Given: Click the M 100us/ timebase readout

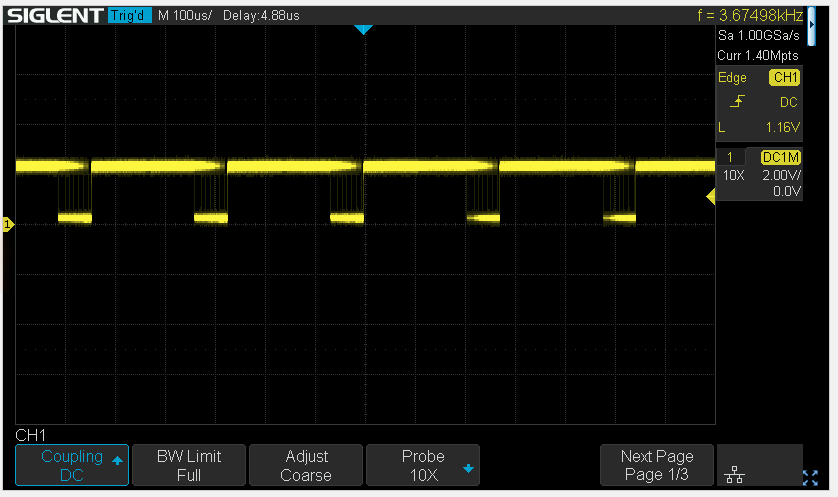Looking at the screenshot, I should click(x=184, y=15).
